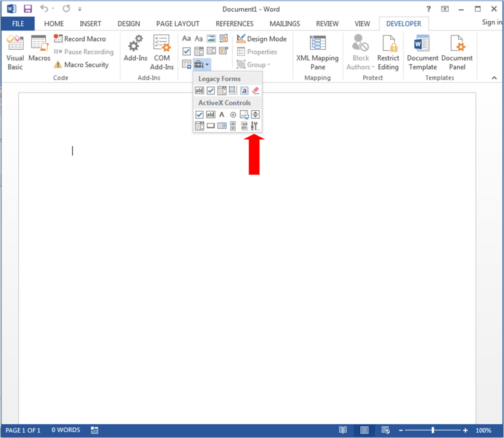The width and height of the screenshot is (504, 438).
Task: Open the Legacy Tools dropdown arrow
Action: tap(207, 64)
